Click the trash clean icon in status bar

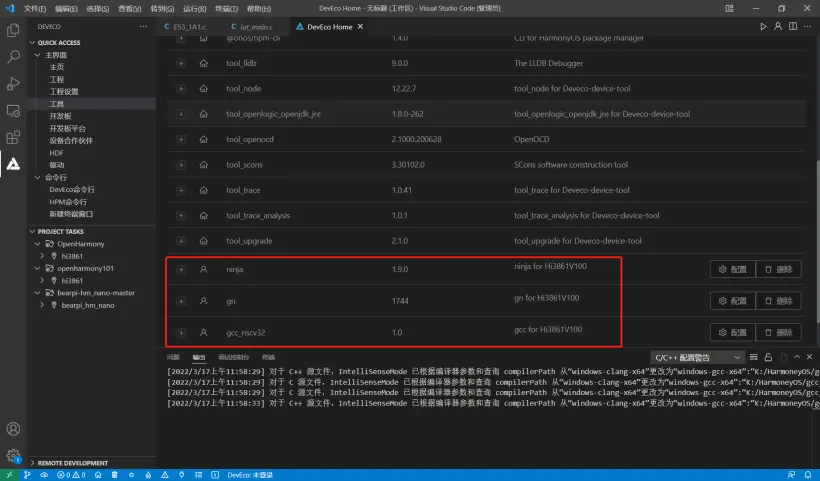(115, 475)
